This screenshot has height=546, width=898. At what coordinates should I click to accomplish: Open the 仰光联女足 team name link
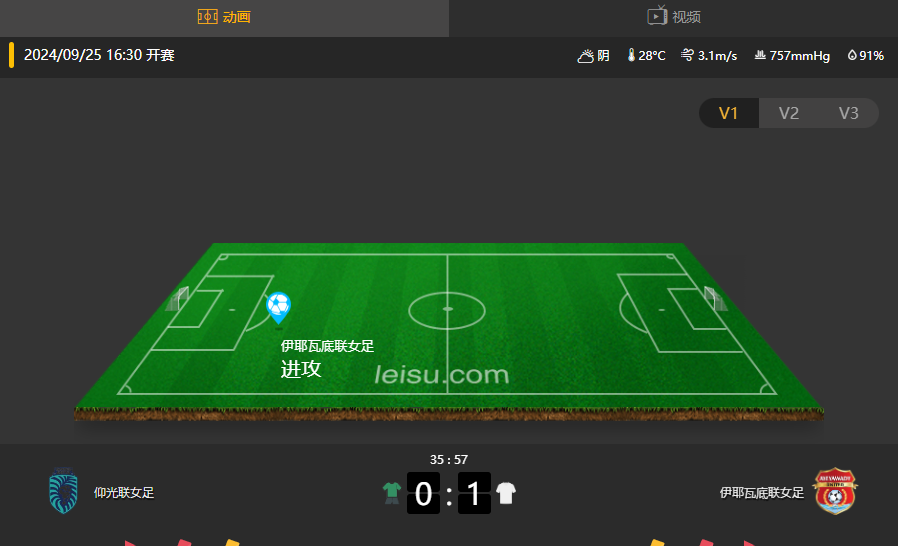coord(124,493)
